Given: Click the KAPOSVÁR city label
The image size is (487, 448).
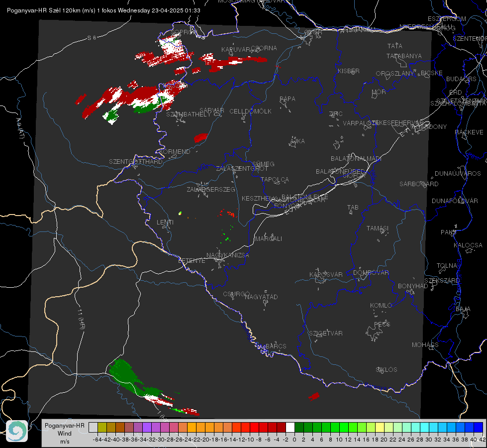Looking at the screenshot, I should tap(326, 274).
